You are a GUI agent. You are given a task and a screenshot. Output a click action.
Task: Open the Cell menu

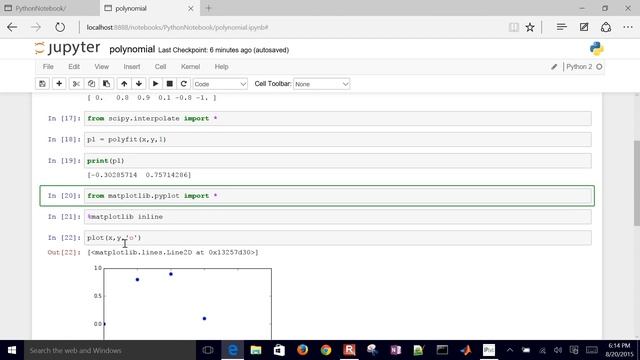pyautogui.click(x=160, y=67)
